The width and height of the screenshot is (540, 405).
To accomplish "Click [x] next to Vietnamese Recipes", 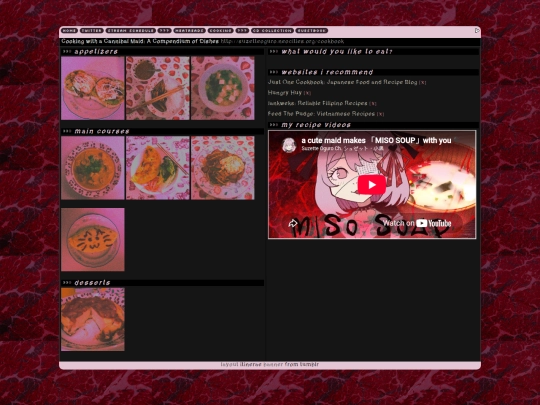I will [380, 114].
